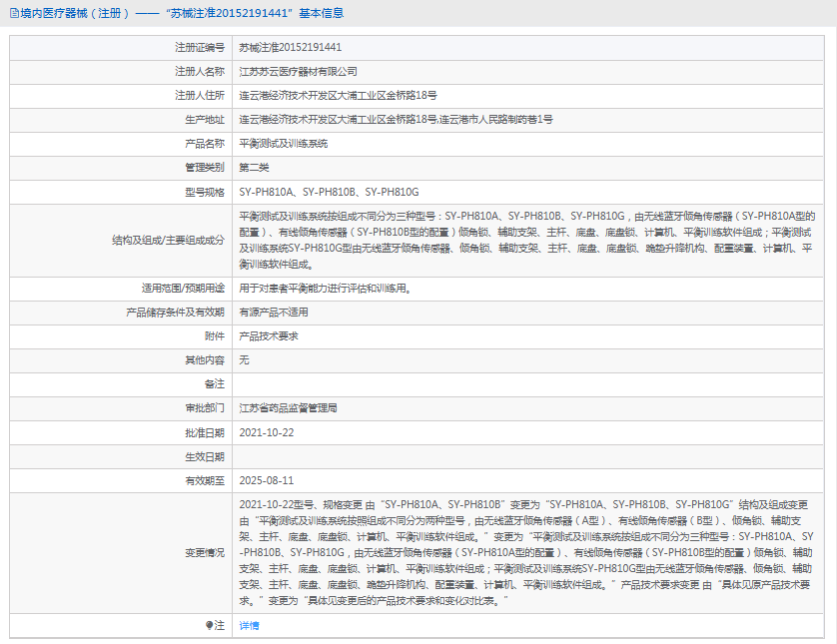Click the 附件 label
Viewport: 837px width, 644px height.
tap(215, 336)
